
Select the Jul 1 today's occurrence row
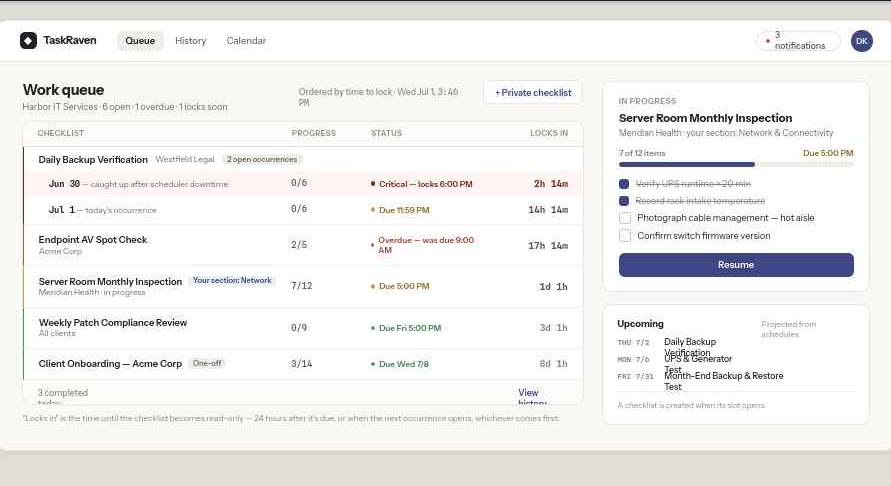(x=303, y=210)
